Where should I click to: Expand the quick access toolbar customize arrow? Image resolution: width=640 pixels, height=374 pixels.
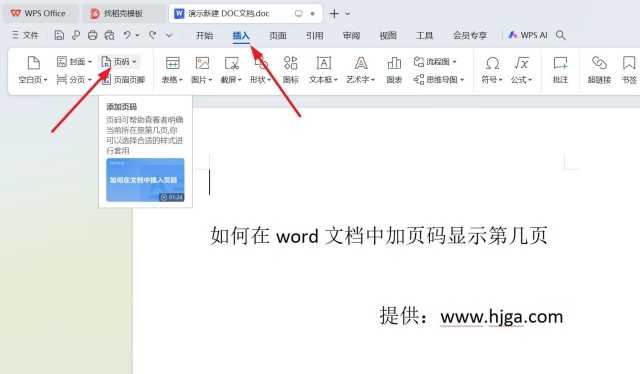click(169, 36)
